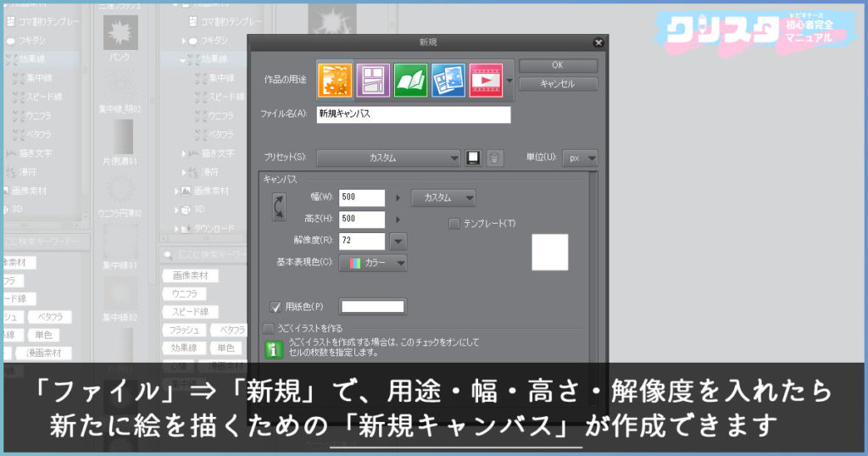Screen dimensions: 868x456
Task: Expand the ダウンロード folder triangle
Action: [176, 229]
